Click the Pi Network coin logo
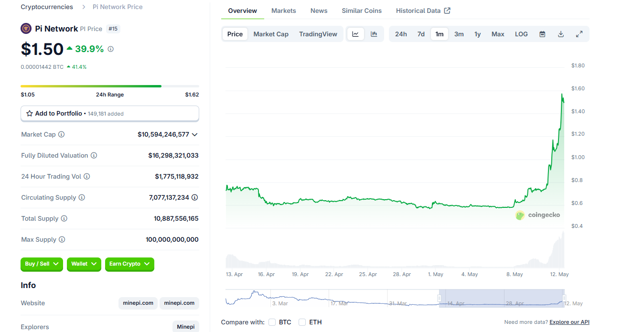The width and height of the screenshot is (644, 332). pyautogui.click(x=26, y=29)
